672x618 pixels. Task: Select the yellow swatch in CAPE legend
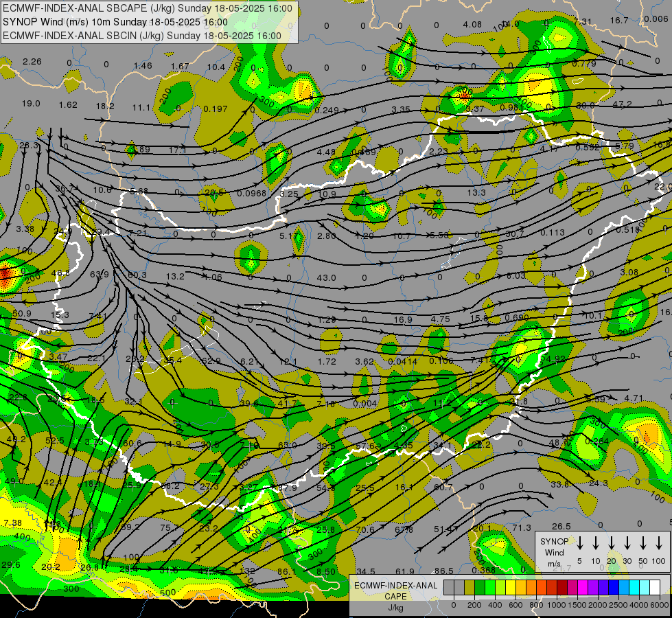click(511, 587)
